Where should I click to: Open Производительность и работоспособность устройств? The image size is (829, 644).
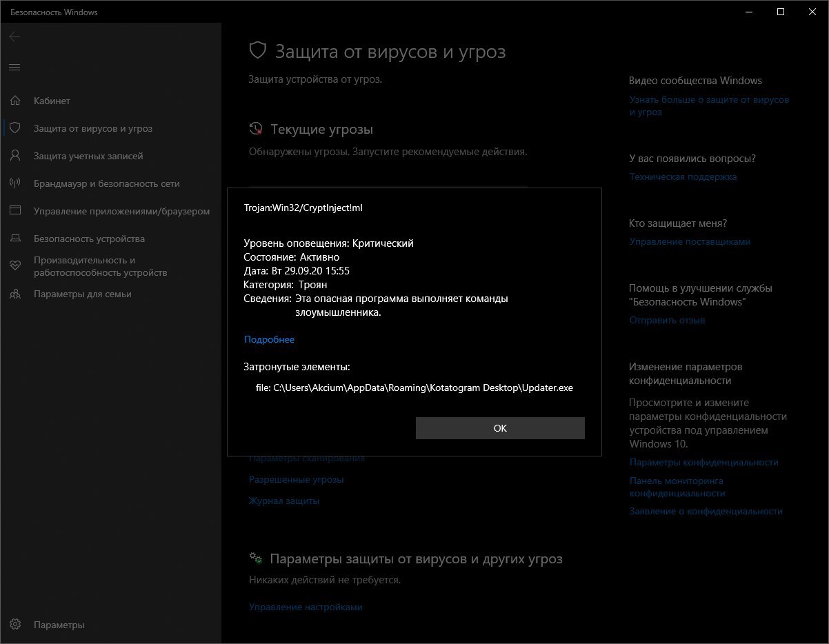point(100,266)
